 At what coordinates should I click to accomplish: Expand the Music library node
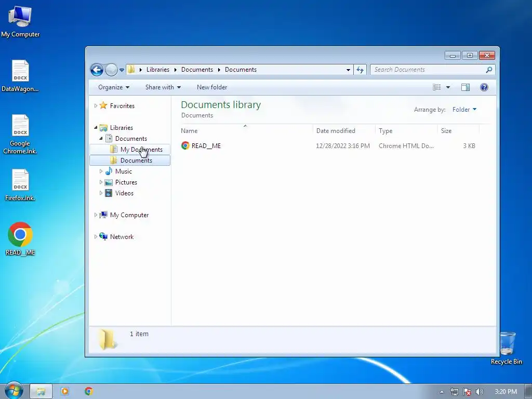coord(101,171)
